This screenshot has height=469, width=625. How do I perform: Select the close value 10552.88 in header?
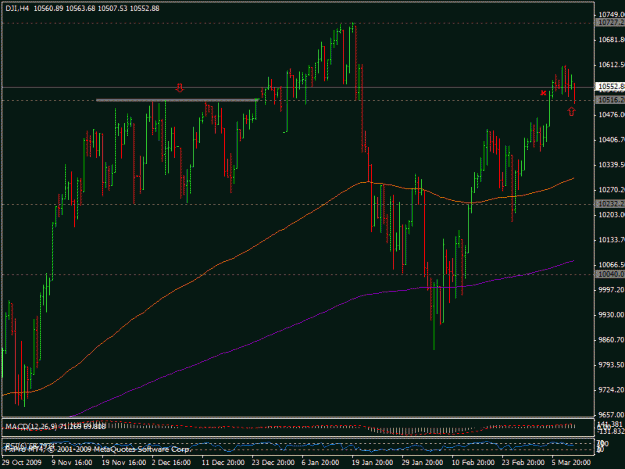click(x=144, y=8)
